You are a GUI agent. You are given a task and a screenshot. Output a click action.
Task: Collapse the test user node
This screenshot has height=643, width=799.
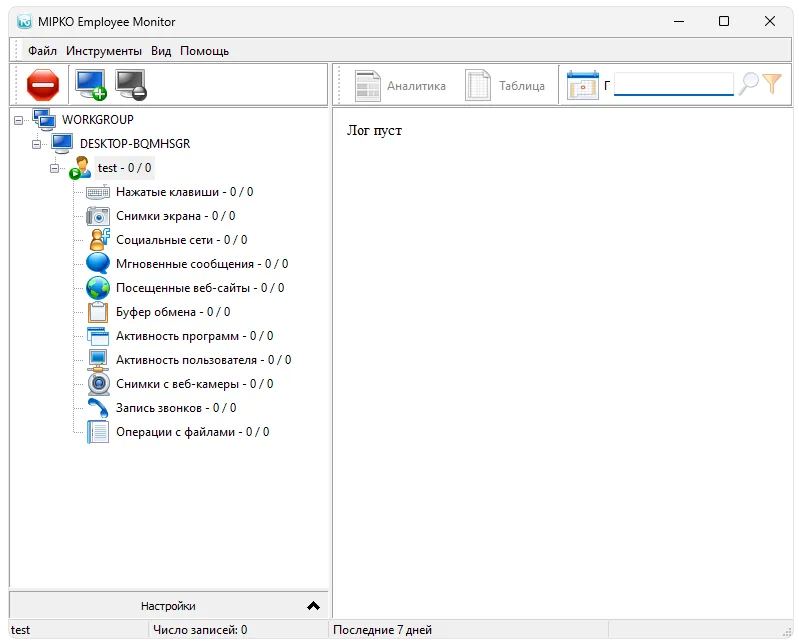point(55,168)
